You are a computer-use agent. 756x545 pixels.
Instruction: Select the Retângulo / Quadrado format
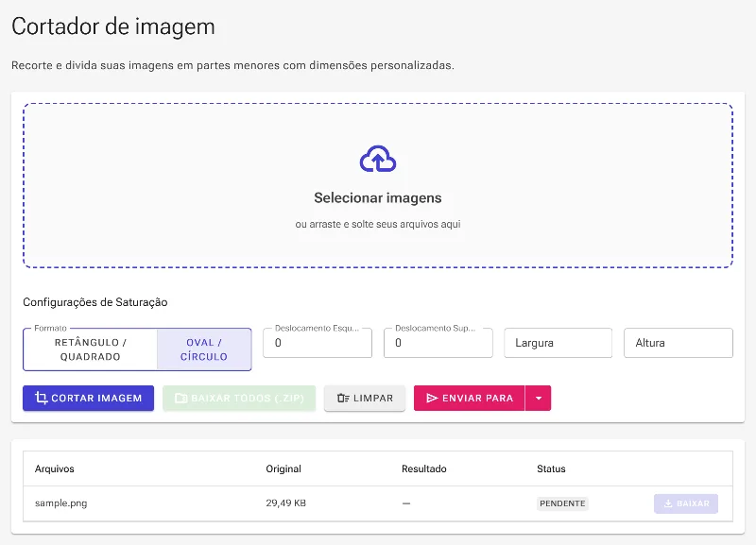(90, 349)
